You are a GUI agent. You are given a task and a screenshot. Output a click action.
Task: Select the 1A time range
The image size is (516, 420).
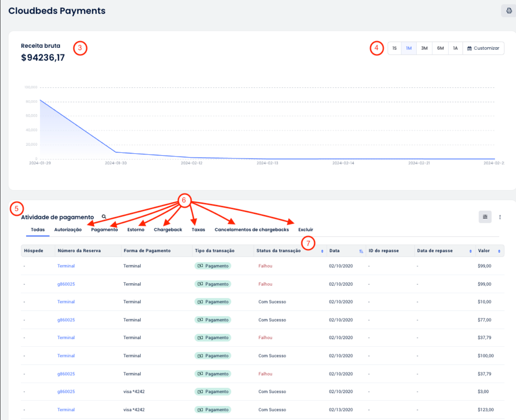pos(455,48)
